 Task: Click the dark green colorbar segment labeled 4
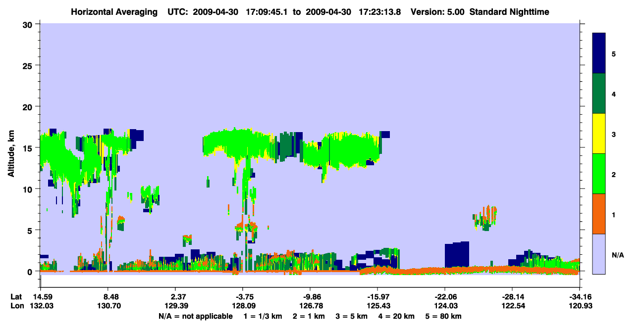599,94
